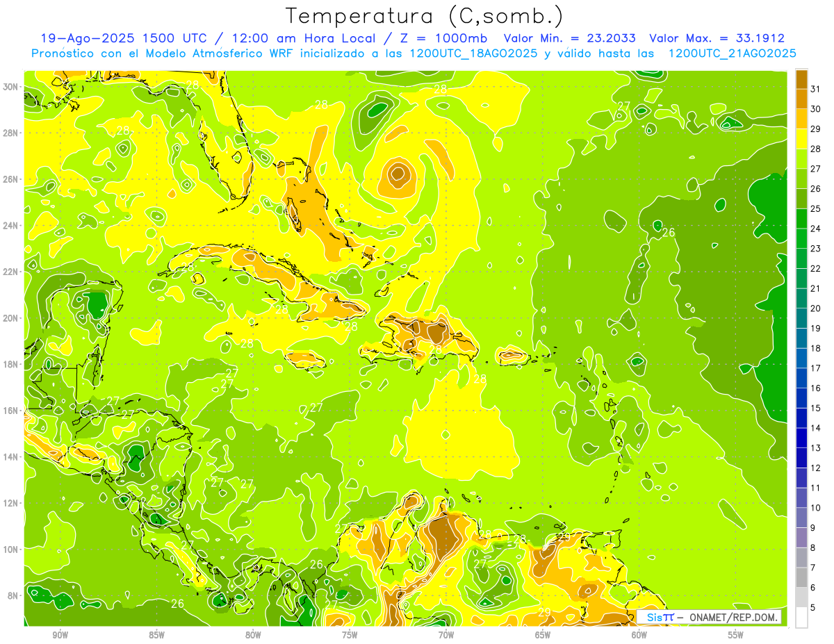834x644 pixels.
Task: Click the 70W longitude axis label
Action: [x=446, y=635]
